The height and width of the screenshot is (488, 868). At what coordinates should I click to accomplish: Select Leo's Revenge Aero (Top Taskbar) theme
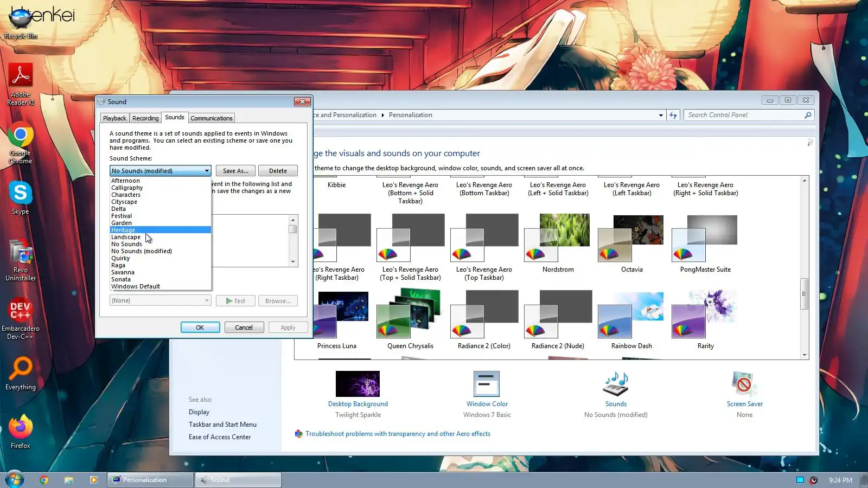click(x=484, y=247)
